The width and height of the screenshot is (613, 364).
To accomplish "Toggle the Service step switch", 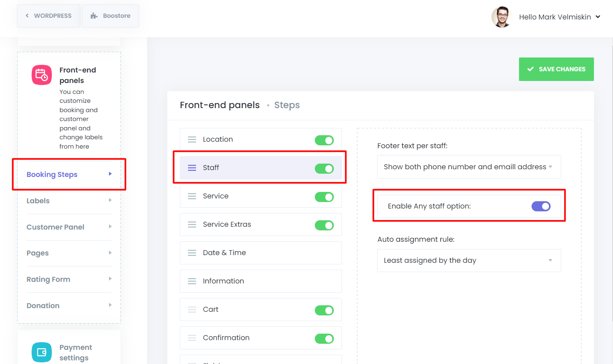I will pyautogui.click(x=324, y=197).
